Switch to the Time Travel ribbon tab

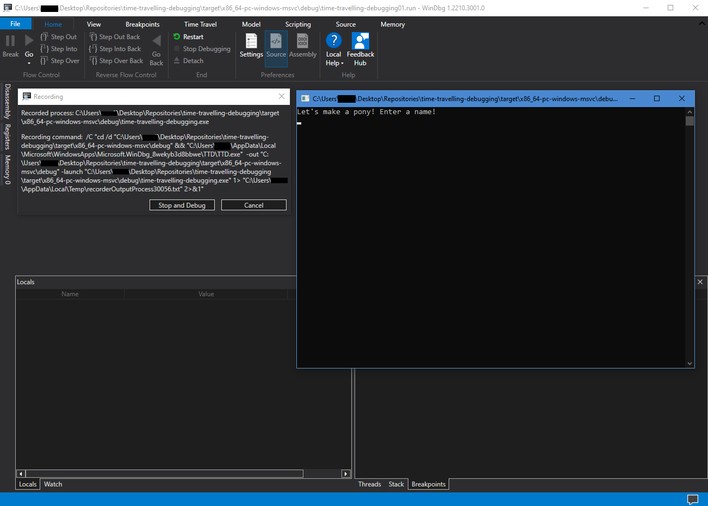[x=200, y=24]
